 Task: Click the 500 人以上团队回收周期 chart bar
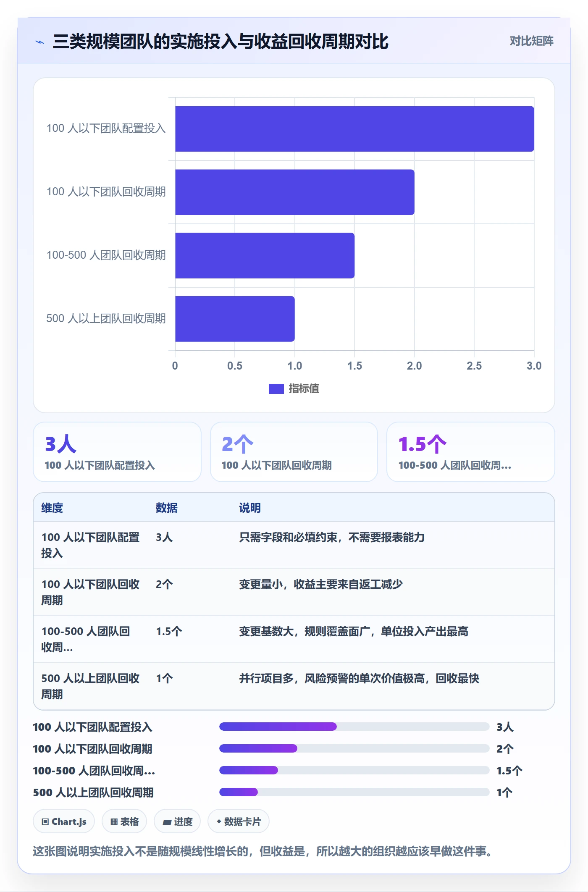(235, 319)
